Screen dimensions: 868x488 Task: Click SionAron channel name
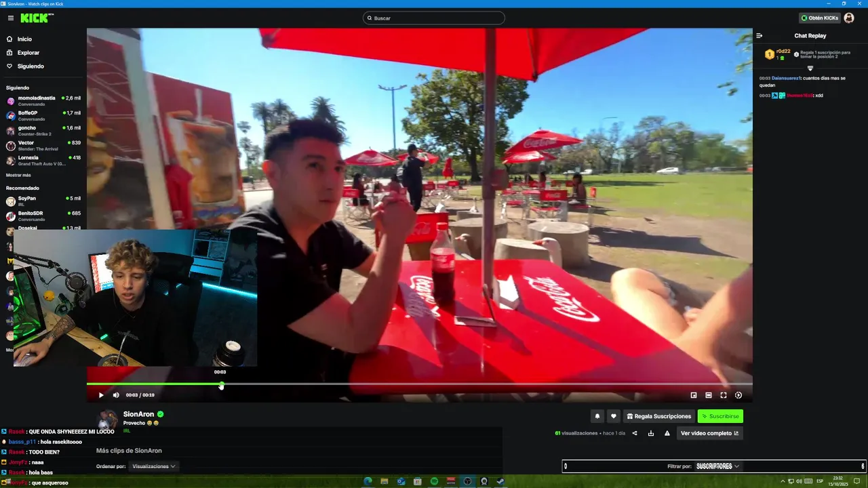(x=139, y=414)
